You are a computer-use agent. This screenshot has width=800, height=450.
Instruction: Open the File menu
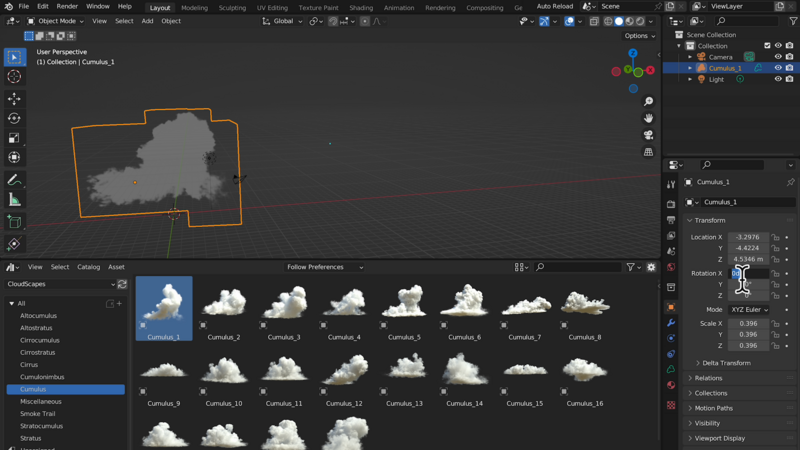(x=23, y=7)
